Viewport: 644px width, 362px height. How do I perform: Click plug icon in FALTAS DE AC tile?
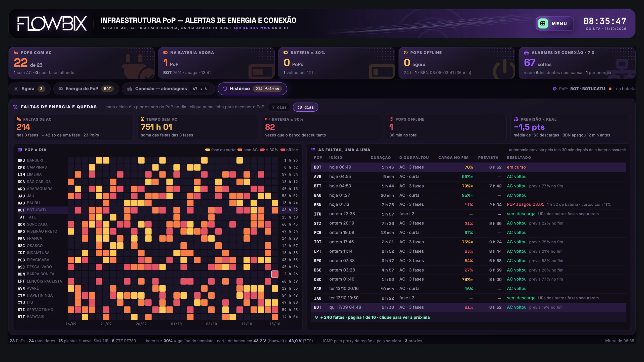click(19, 119)
